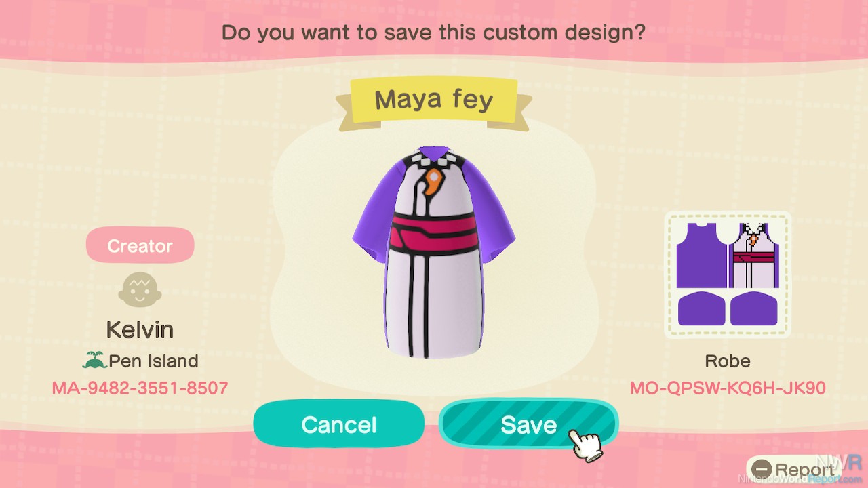Select the creator code MA-9482-3551-8507

tap(140, 388)
